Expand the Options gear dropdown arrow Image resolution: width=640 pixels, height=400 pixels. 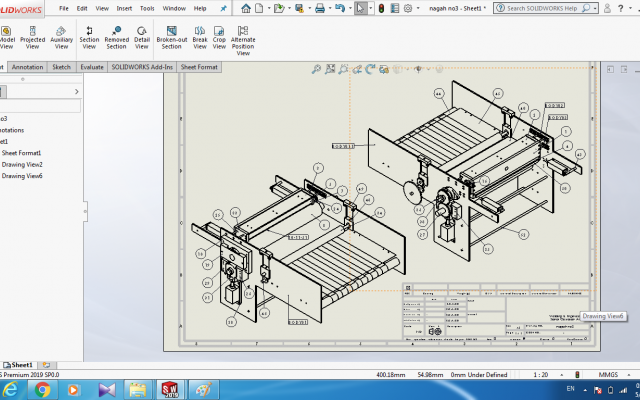tap(418, 8)
